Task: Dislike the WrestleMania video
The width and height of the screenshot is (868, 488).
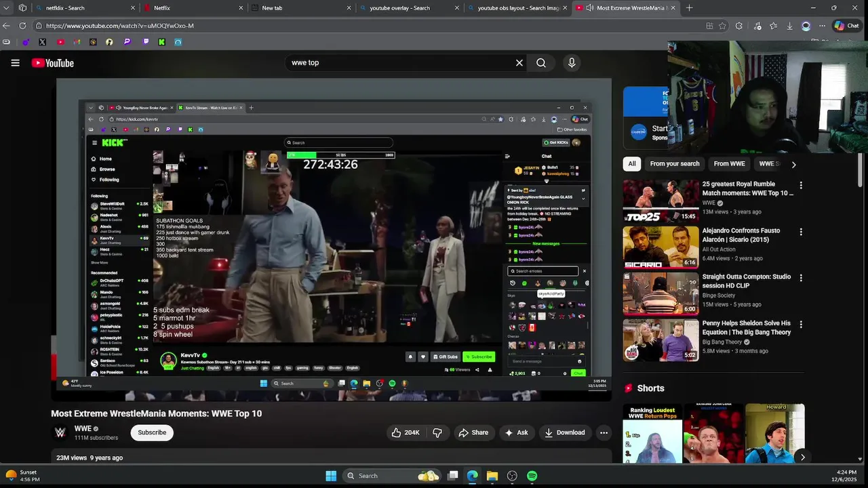Action: [x=437, y=432]
